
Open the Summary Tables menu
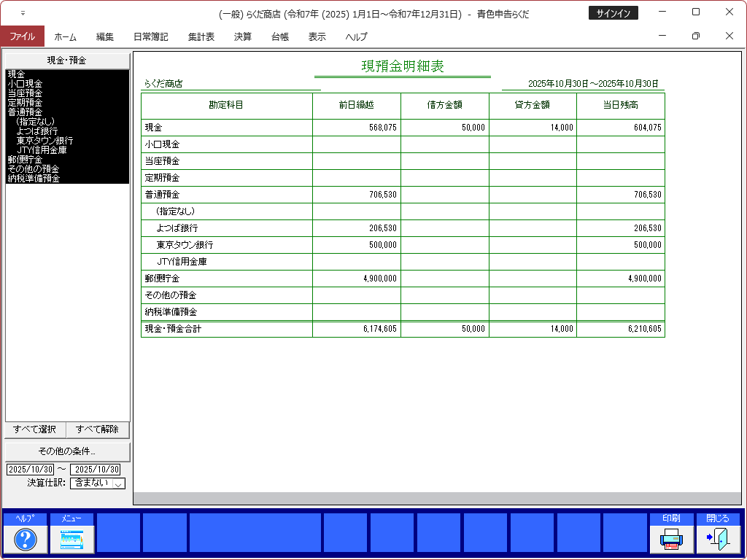(201, 36)
